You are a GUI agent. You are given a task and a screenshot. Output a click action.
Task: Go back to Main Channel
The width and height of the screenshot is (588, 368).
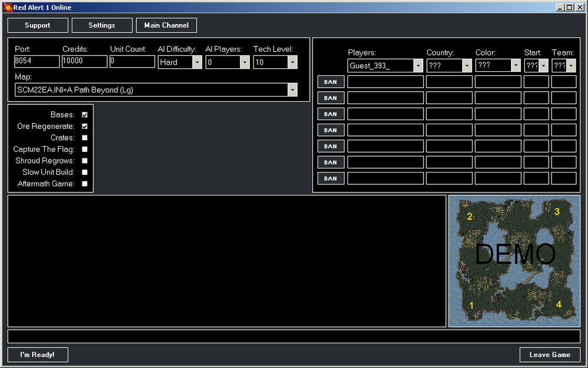pos(166,25)
